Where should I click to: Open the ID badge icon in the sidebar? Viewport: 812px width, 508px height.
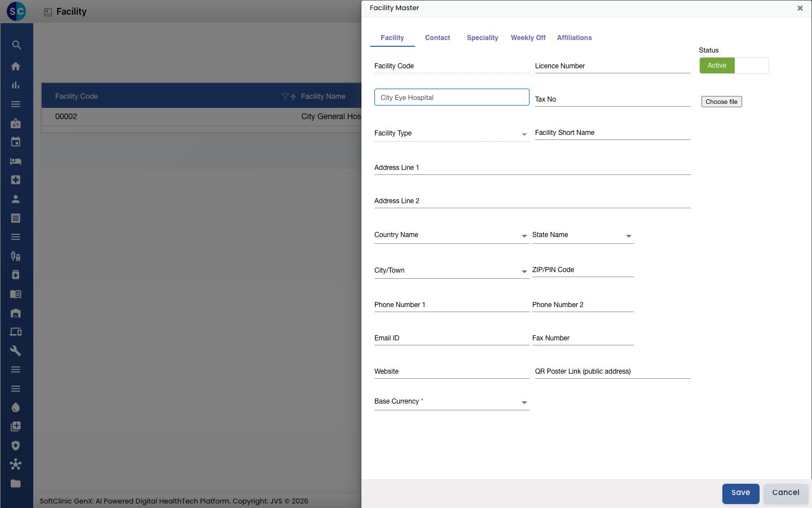pos(16,123)
